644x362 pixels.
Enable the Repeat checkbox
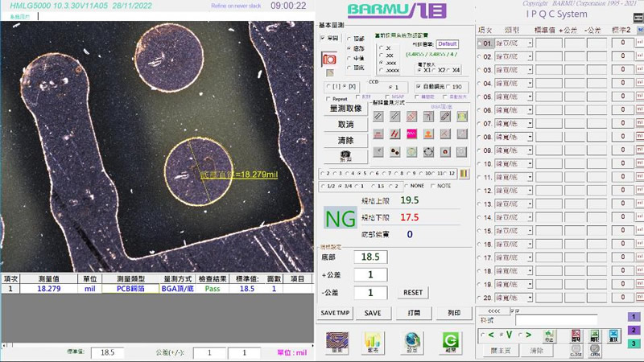325,98
